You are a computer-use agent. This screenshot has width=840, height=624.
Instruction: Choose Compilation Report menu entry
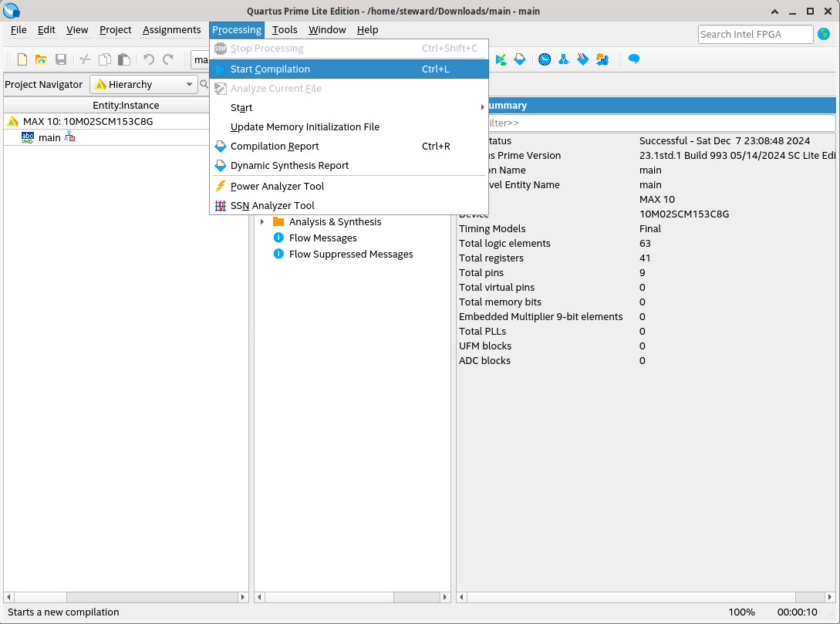[349, 147]
